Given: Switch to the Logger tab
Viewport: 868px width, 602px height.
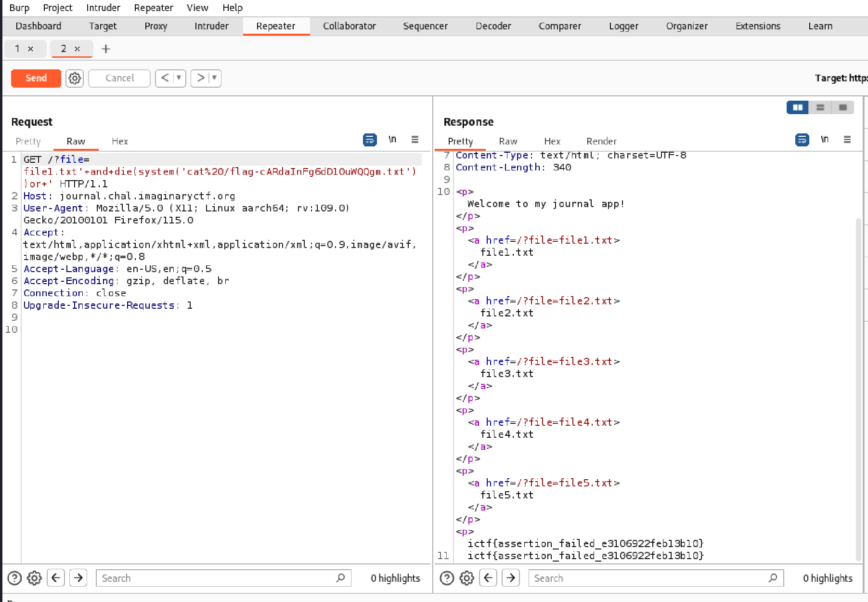Looking at the screenshot, I should [x=624, y=26].
